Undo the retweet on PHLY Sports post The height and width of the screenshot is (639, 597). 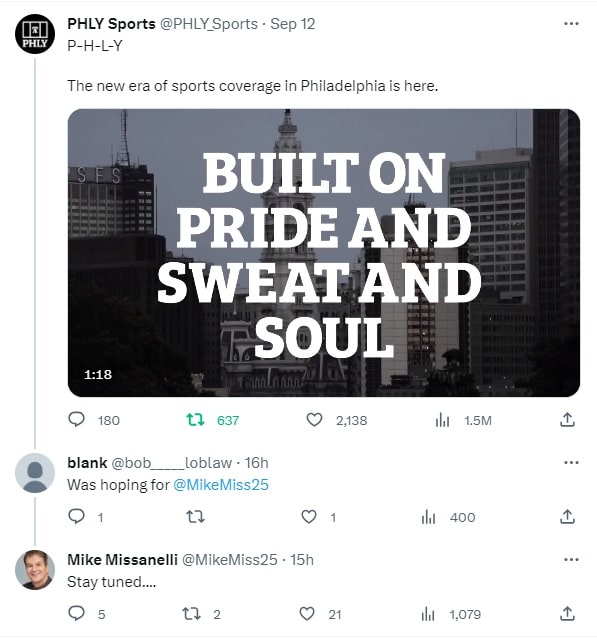(x=195, y=419)
